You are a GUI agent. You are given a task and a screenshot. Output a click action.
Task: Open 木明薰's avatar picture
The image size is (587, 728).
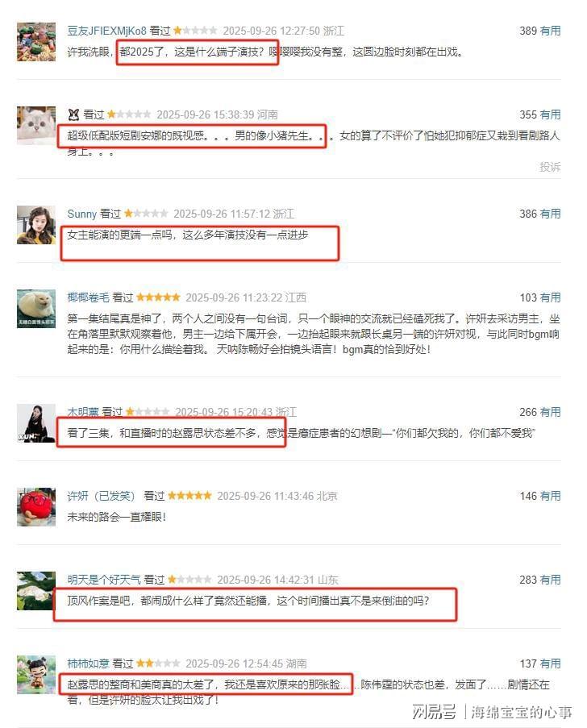(36, 423)
